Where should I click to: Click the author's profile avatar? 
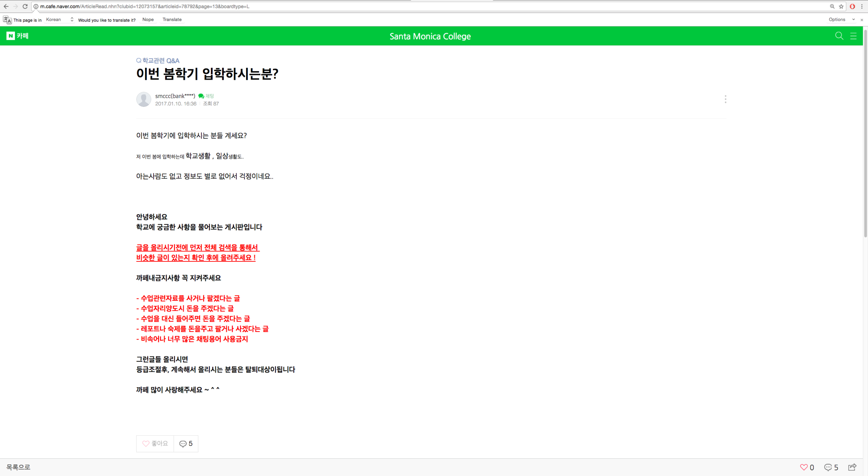coord(144,99)
